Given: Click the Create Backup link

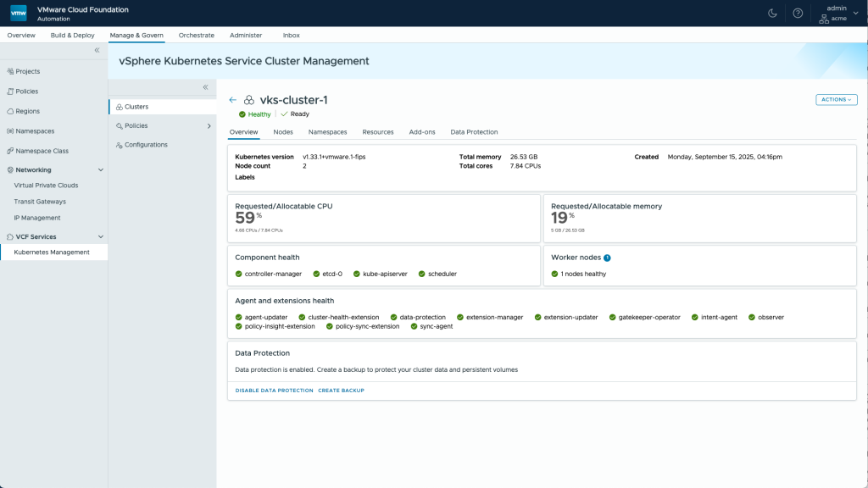Looking at the screenshot, I should pyautogui.click(x=341, y=391).
